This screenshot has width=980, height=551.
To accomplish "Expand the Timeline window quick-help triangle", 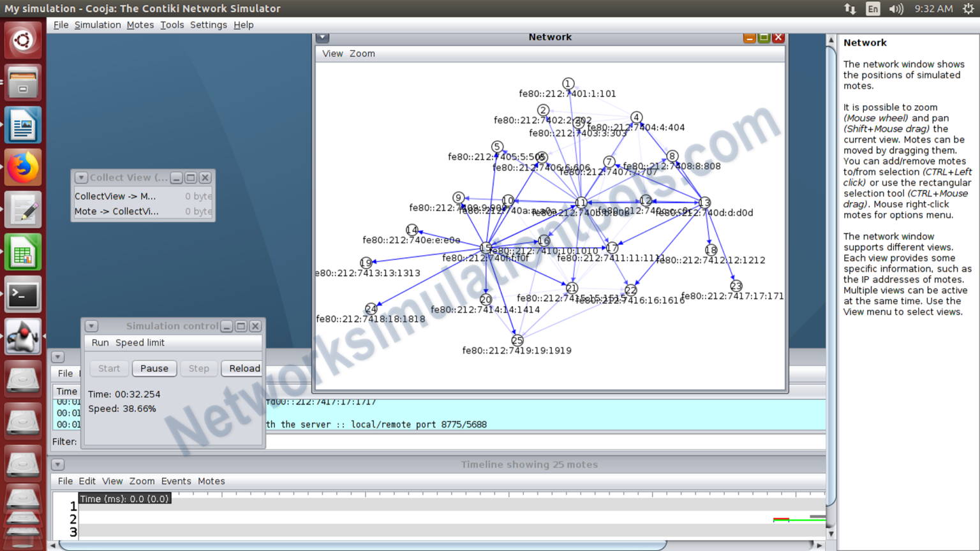I will click(57, 464).
